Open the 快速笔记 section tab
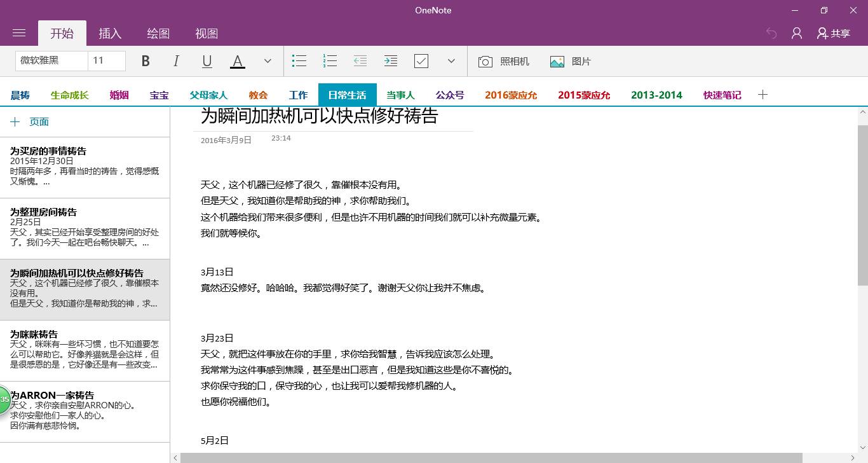Viewport: 868px width, 463px height. [722, 95]
